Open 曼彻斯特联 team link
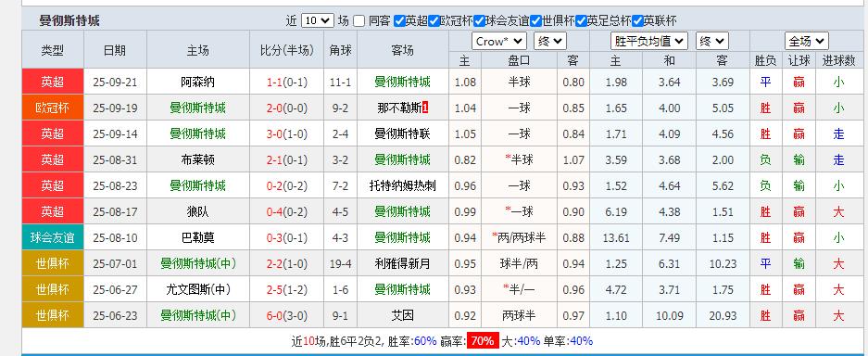The width and height of the screenshot is (868, 356). tap(402, 134)
